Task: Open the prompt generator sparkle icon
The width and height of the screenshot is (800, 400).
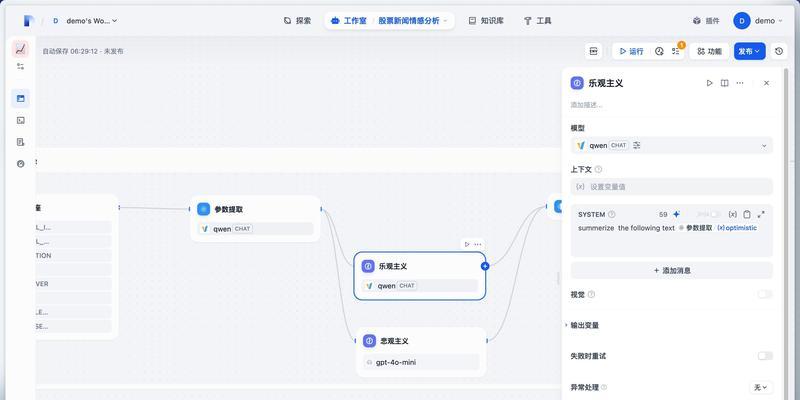Action: (677, 214)
